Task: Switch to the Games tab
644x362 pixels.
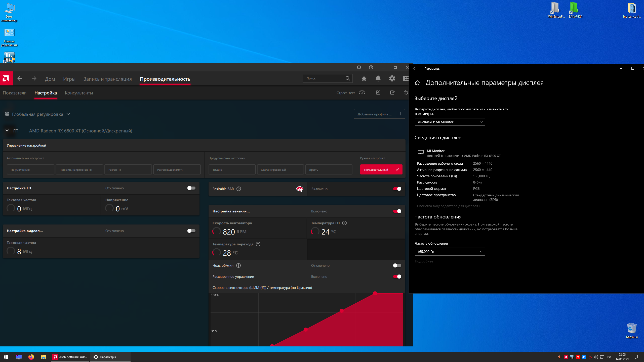Action: [69, 79]
